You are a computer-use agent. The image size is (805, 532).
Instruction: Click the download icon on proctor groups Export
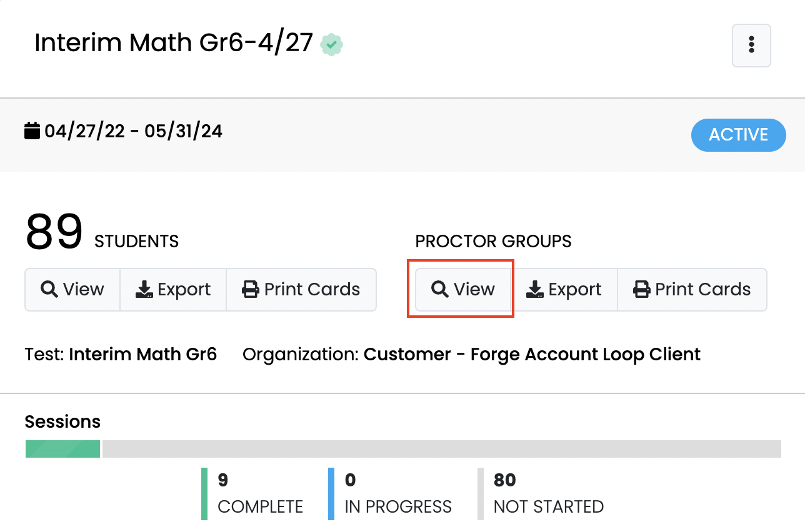(x=536, y=289)
